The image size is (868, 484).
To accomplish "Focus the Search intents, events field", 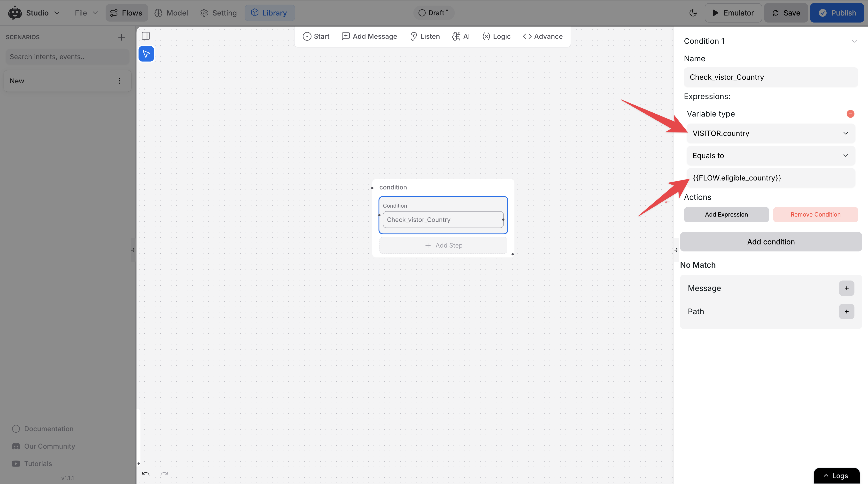I will pyautogui.click(x=67, y=57).
